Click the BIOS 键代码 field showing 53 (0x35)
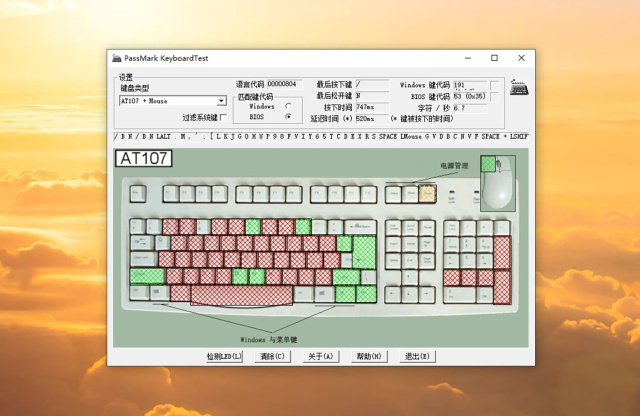The image size is (640, 416). point(470,96)
